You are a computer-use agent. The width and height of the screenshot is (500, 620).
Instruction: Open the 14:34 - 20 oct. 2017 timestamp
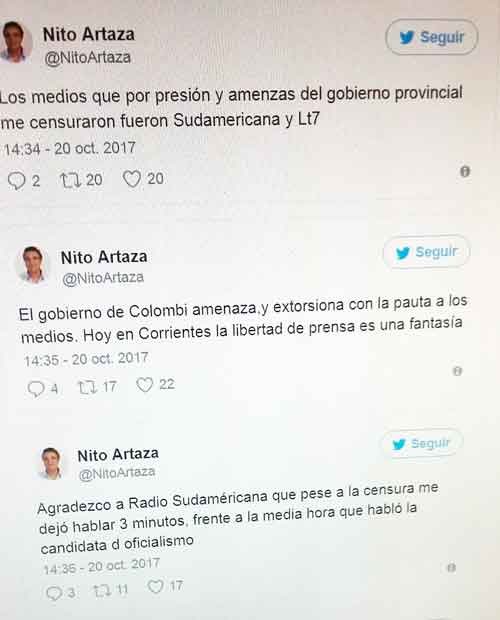coord(70,148)
